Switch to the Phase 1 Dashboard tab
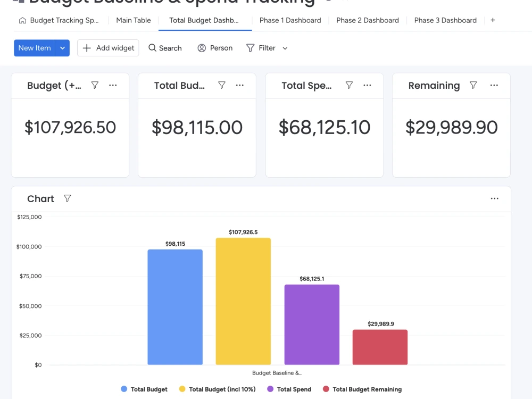The width and height of the screenshot is (532, 399). point(290,20)
